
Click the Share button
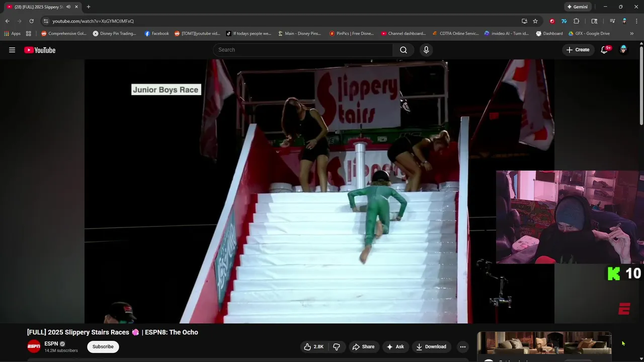tap(363, 346)
